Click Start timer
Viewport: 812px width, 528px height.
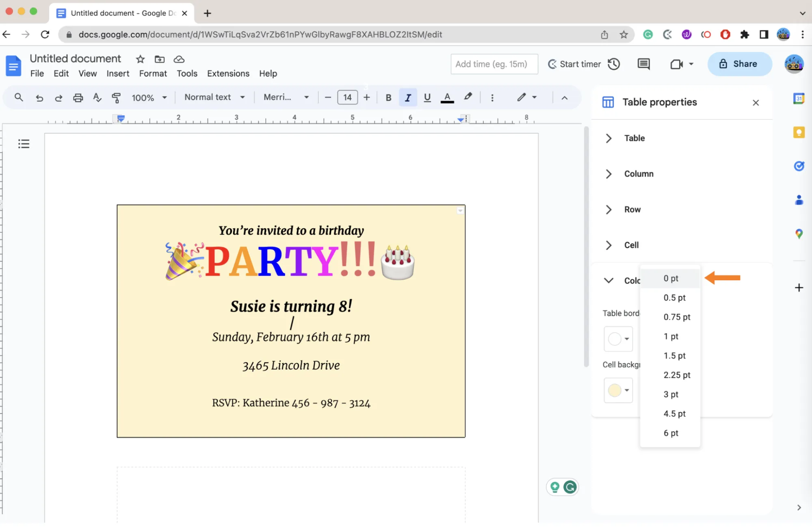(574, 64)
